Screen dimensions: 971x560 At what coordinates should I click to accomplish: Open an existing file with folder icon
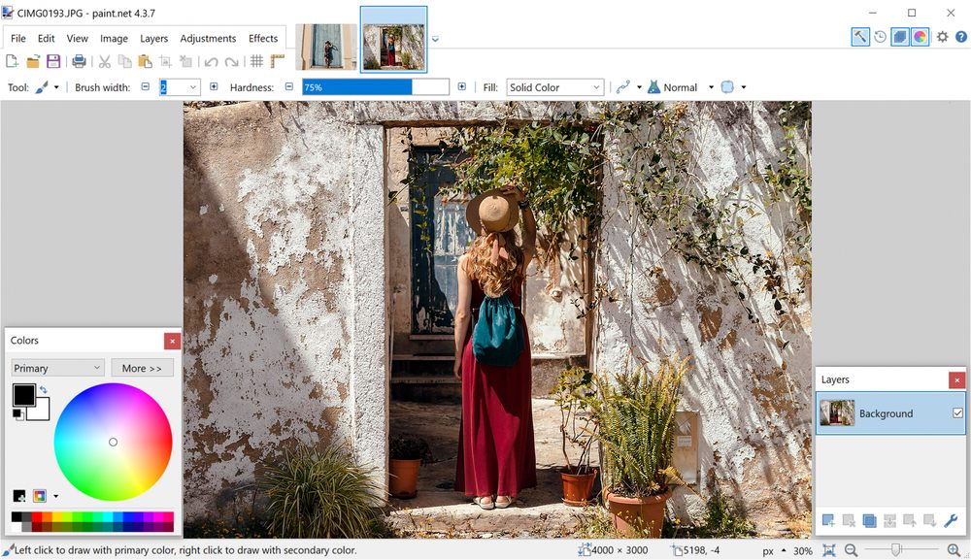tap(33, 61)
